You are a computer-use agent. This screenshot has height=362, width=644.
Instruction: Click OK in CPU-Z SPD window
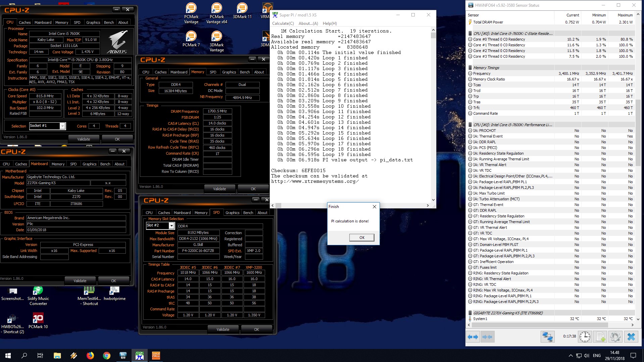click(x=256, y=329)
